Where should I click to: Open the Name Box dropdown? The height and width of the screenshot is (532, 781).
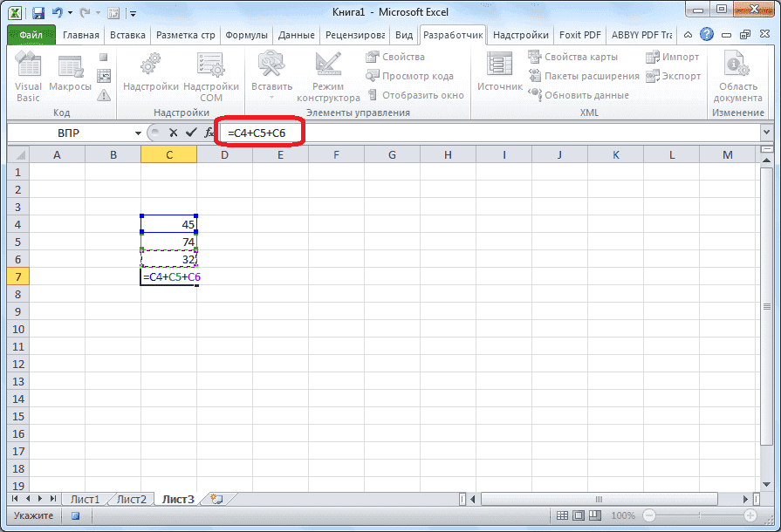tap(138, 132)
